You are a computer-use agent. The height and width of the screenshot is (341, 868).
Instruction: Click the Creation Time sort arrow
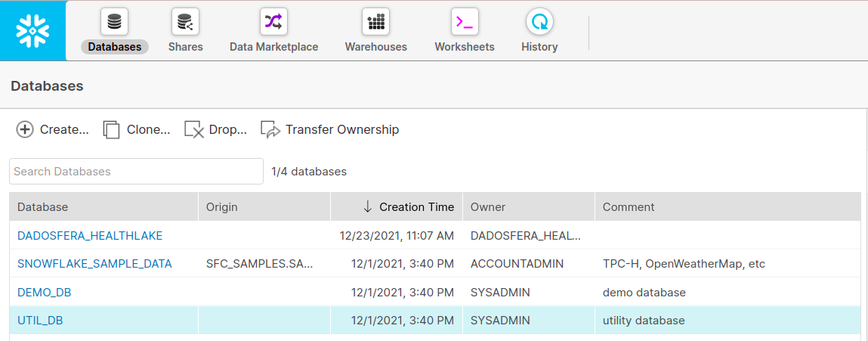click(368, 207)
